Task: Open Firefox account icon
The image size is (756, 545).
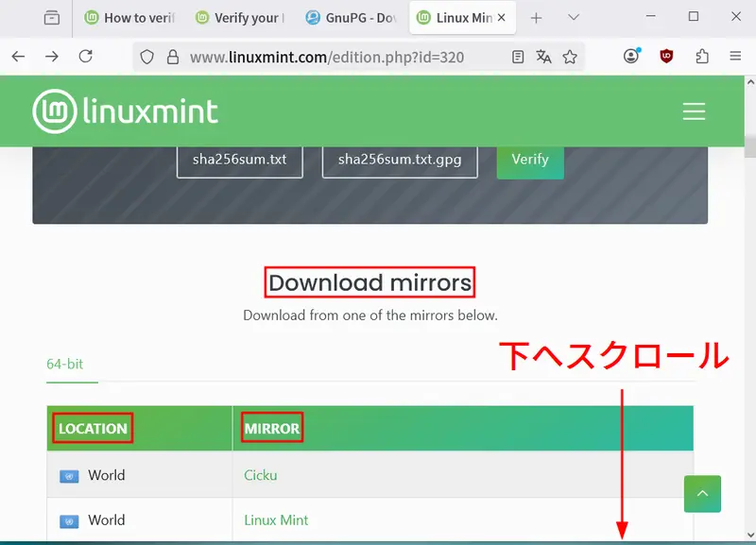Action: point(631,57)
